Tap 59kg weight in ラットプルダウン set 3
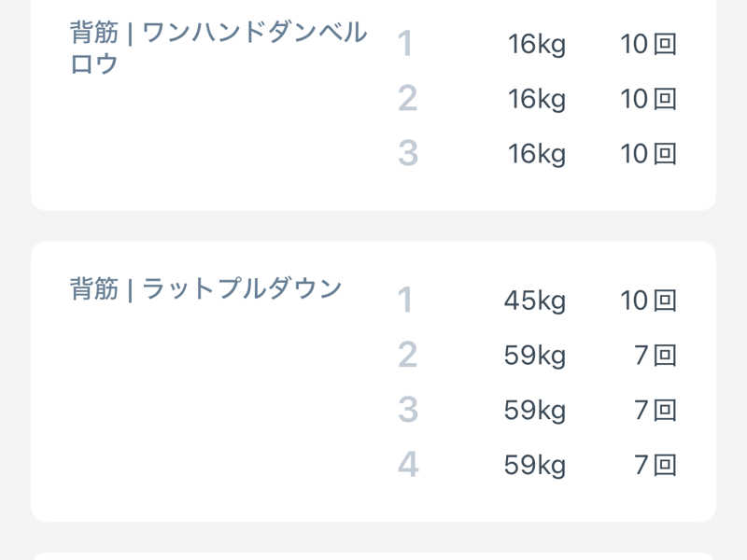The height and width of the screenshot is (560, 747). (534, 410)
